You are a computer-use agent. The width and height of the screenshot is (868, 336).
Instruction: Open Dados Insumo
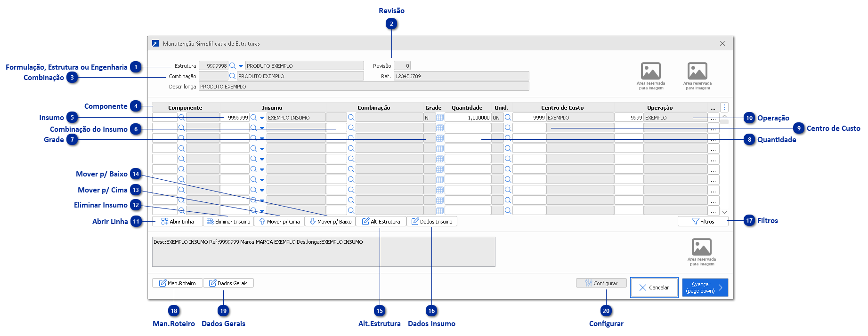(432, 222)
